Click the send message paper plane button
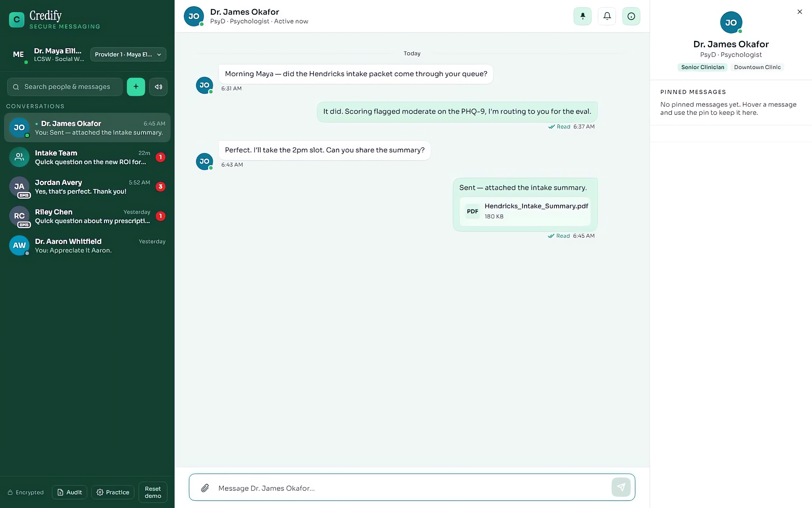This screenshot has height=508, width=812. pyautogui.click(x=621, y=487)
